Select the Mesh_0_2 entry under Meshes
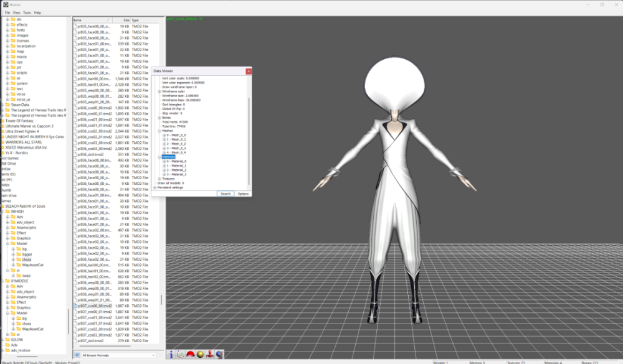The width and height of the screenshot is (623, 364). coord(176,142)
